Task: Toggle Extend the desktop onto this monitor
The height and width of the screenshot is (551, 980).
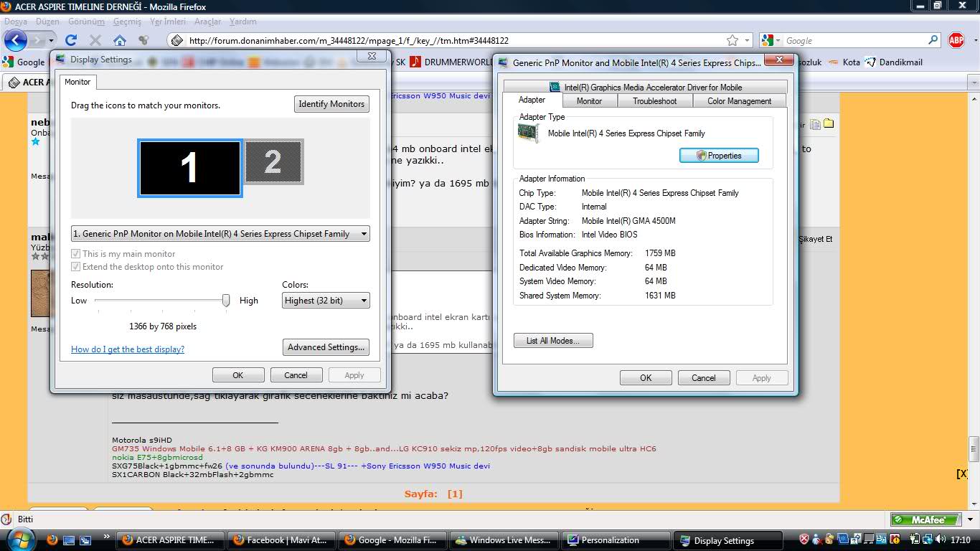Action: pyautogui.click(x=76, y=267)
